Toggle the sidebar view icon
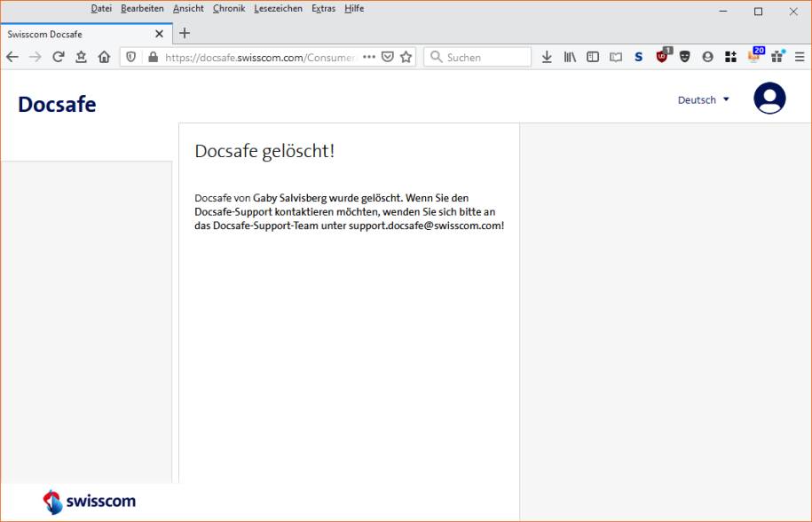The image size is (812, 522). point(593,57)
